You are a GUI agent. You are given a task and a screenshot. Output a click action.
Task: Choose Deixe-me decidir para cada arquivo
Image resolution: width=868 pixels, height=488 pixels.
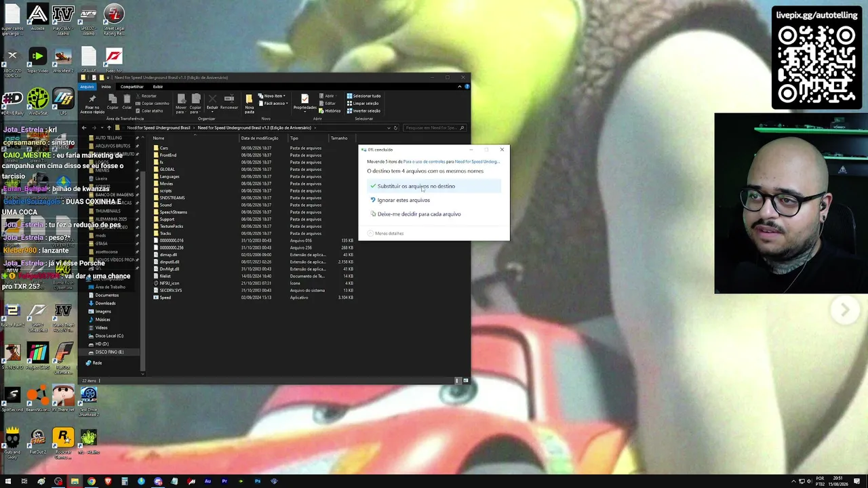pyautogui.click(x=434, y=214)
